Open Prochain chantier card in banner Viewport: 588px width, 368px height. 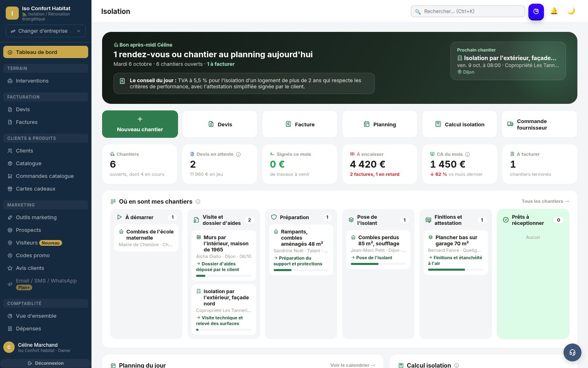point(508,61)
